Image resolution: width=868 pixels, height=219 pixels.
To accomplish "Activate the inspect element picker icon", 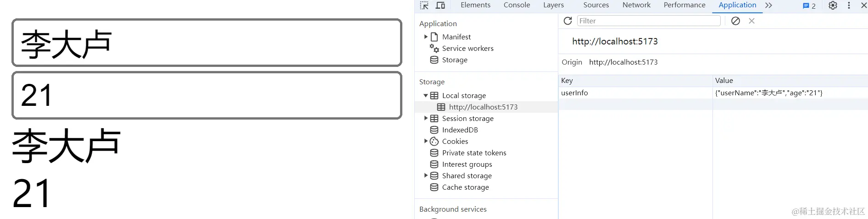I will [424, 5].
